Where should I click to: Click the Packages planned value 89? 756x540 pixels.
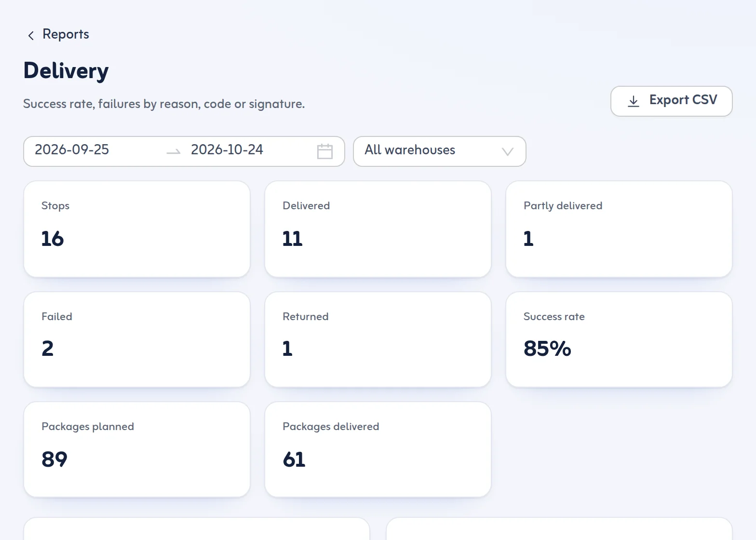coord(54,459)
